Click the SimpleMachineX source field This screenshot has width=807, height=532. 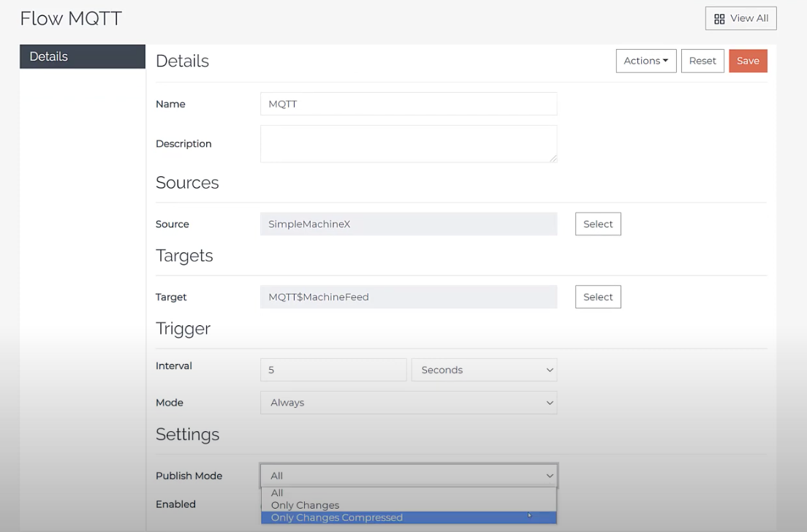[408, 224]
